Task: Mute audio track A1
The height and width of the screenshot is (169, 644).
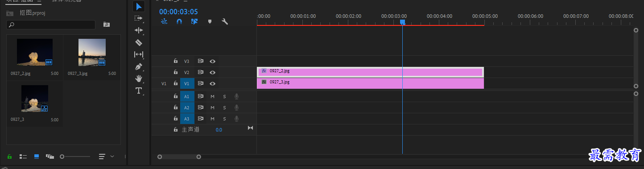Action: click(212, 96)
